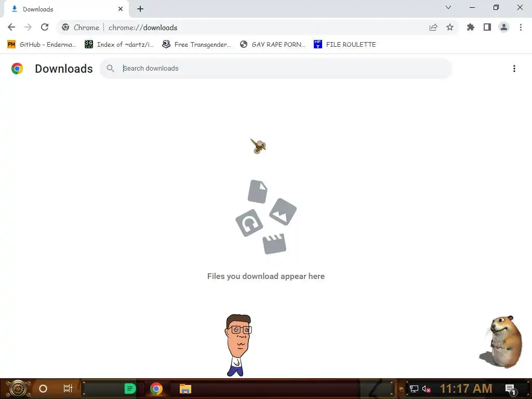Select the Downloads tab

(66, 9)
